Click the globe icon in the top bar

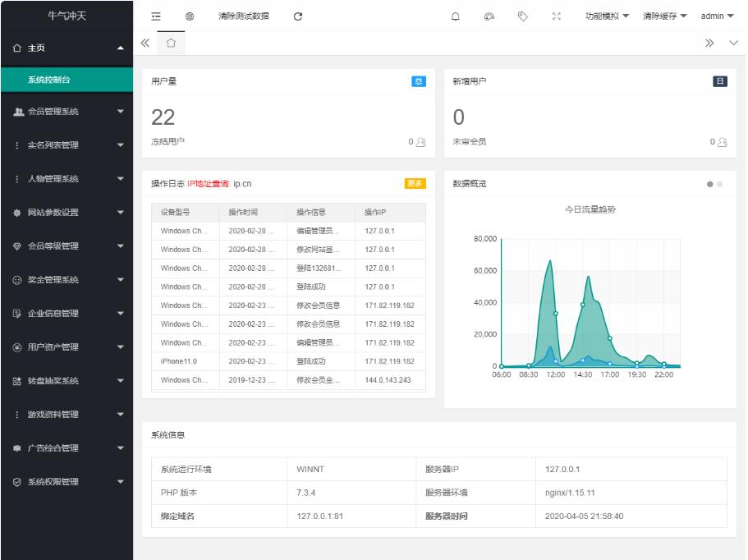click(189, 16)
